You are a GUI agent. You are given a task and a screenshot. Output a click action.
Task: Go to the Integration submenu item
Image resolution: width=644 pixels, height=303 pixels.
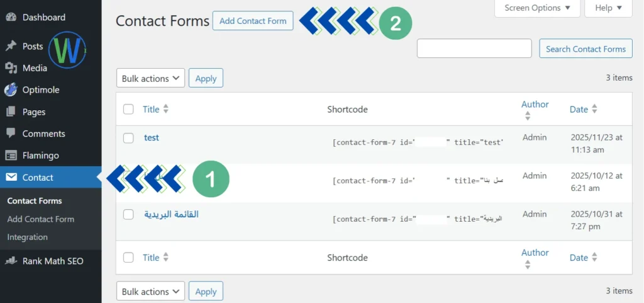click(28, 237)
